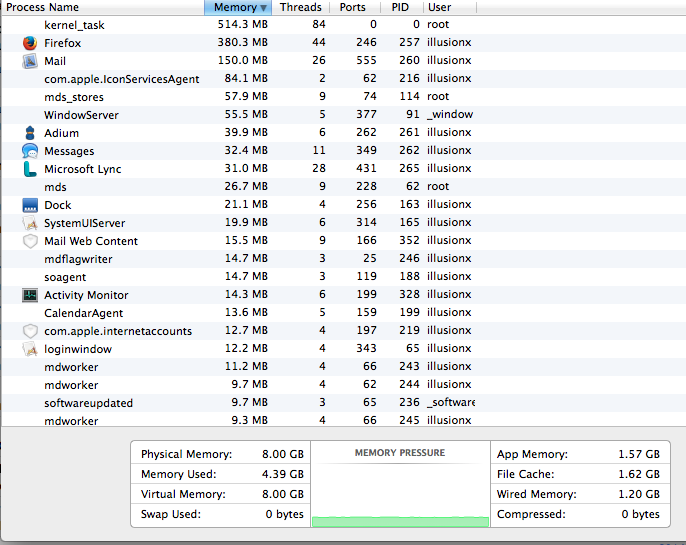Click the Swap Used 0 bytes value

coord(284,514)
